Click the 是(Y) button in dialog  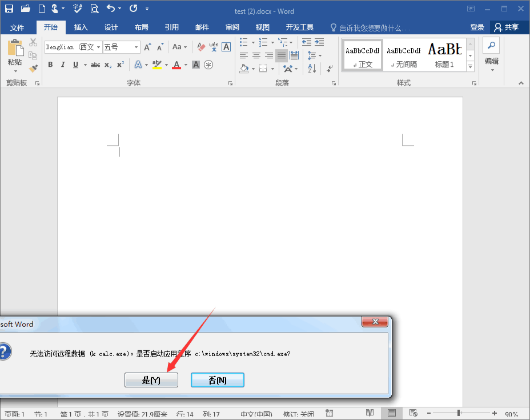pyautogui.click(x=151, y=381)
